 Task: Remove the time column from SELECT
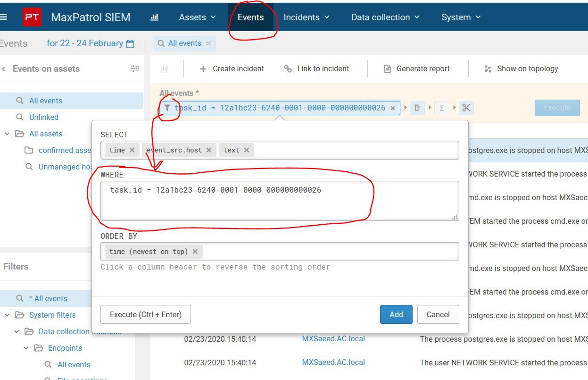click(132, 150)
